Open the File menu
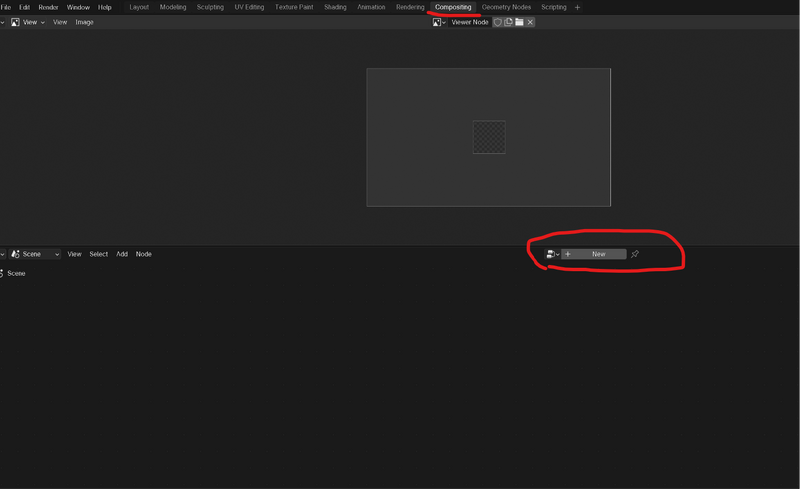The image size is (800, 489). pos(6,7)
